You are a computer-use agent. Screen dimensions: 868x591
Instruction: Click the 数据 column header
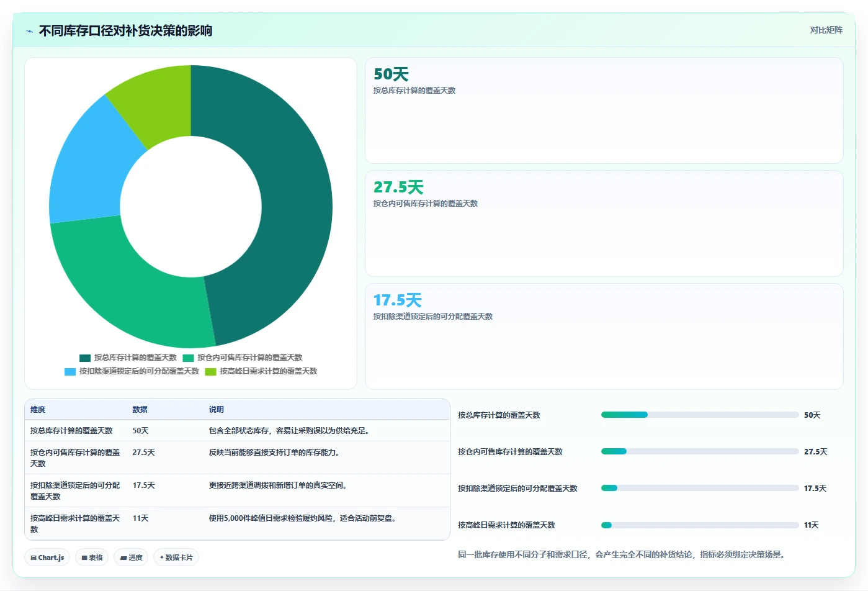point(140,410)
